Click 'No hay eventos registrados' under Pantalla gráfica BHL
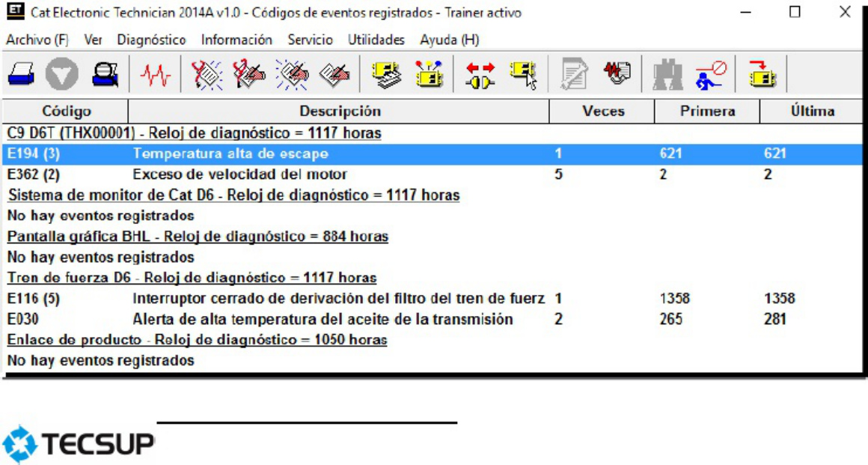This screenshot has width=868, height=465. 101,257
